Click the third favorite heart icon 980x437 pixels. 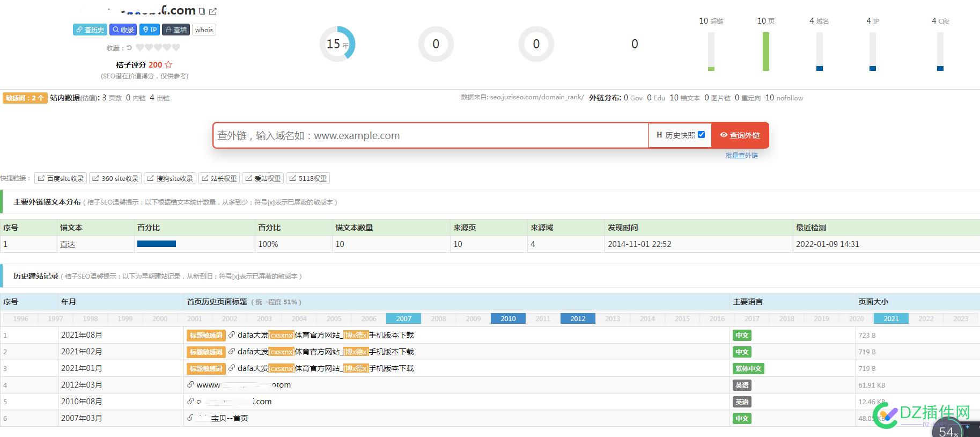158,48
